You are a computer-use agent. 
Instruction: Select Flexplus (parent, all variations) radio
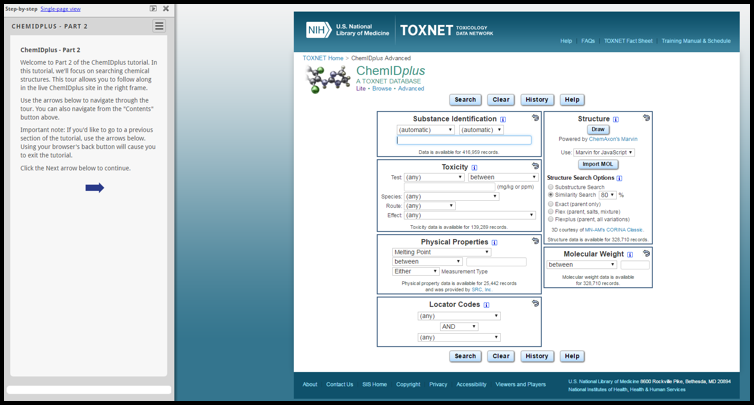point(550,219)
